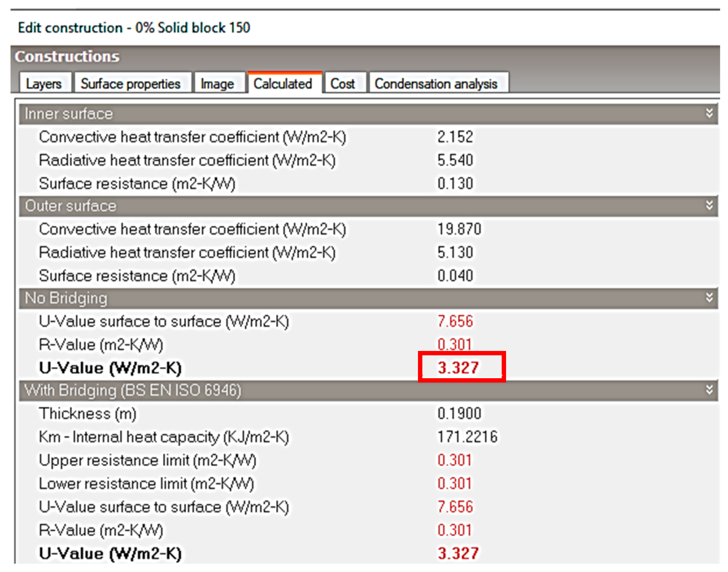
Task: Open the Surface properties tab
Action: coord(132,83)
